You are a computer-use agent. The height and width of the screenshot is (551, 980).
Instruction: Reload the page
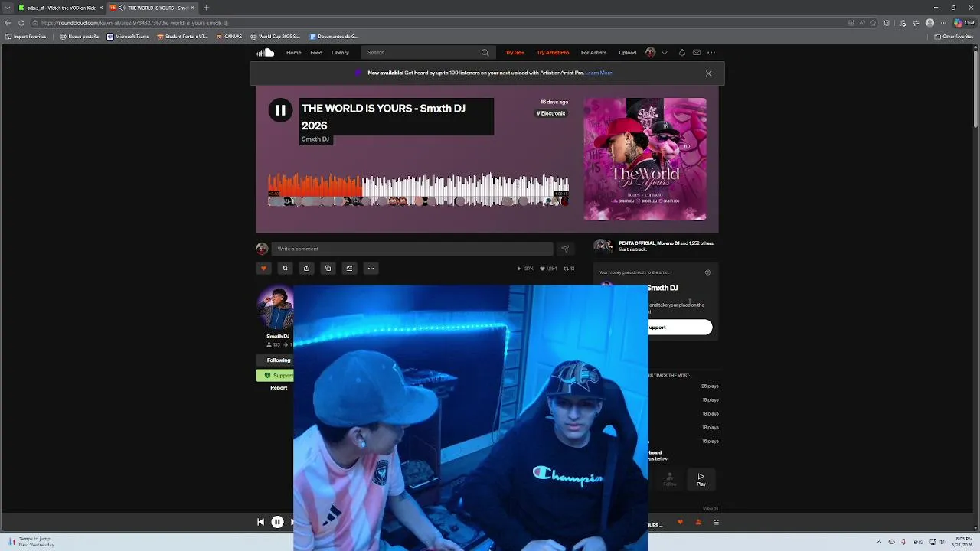[21, 23]
